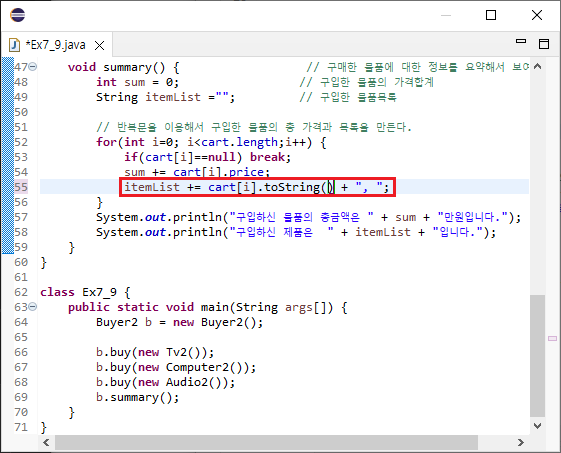Click 'if(cart[i]==null) break;' line

point(208,157)
